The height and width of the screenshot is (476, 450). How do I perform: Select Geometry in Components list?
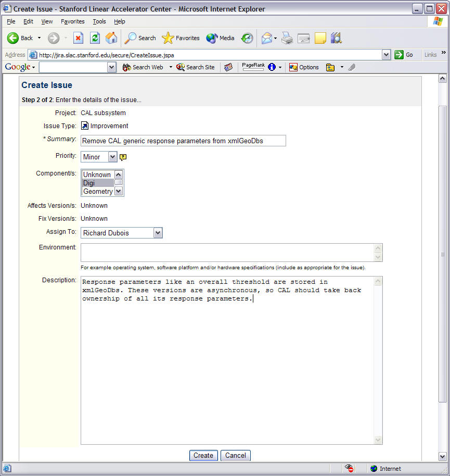[x=98, y=191]
